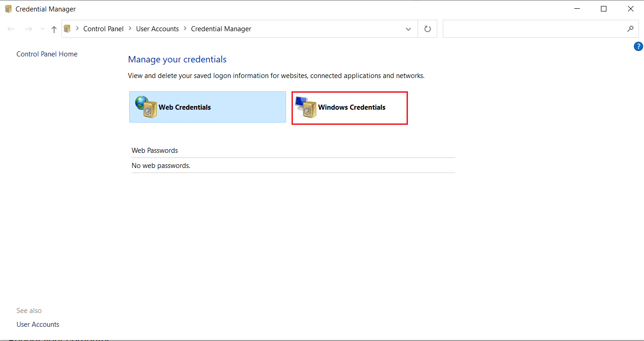Select Control Panel in the breadcrumb bar
Screen dimensions: 644x341
pos(104,28)
